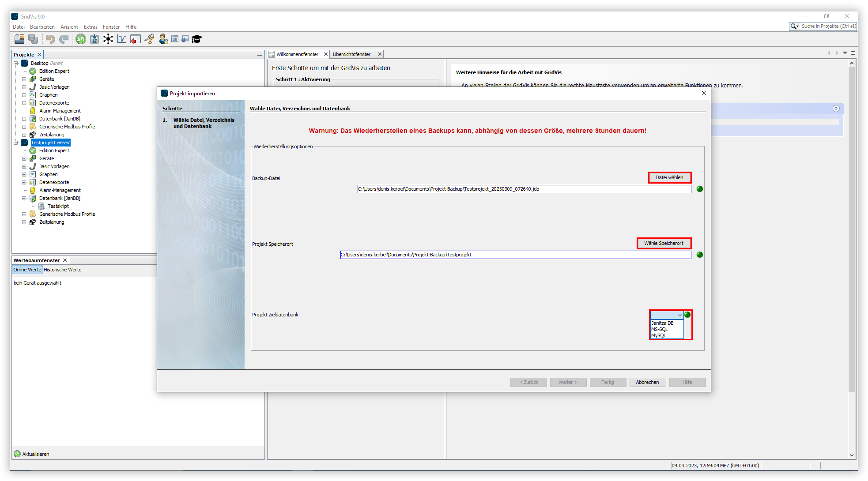The height and width of the screenshot is (481, 868).
Task: Select the topology network toolbar icon
Action: pyautogui.click(x=108, y=39)
